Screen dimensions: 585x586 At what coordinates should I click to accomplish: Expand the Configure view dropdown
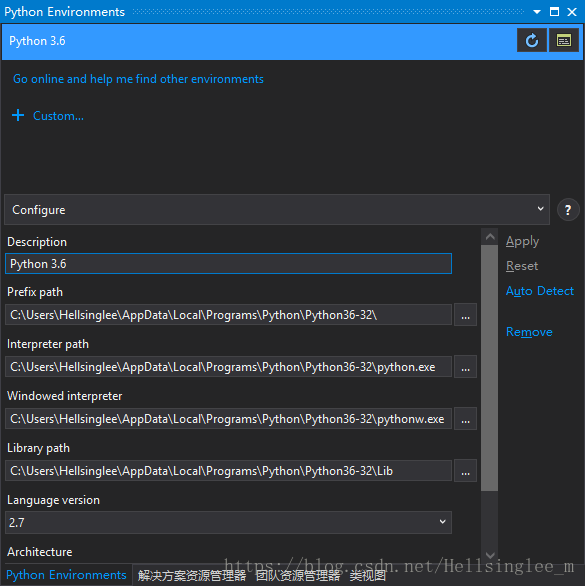277,209
